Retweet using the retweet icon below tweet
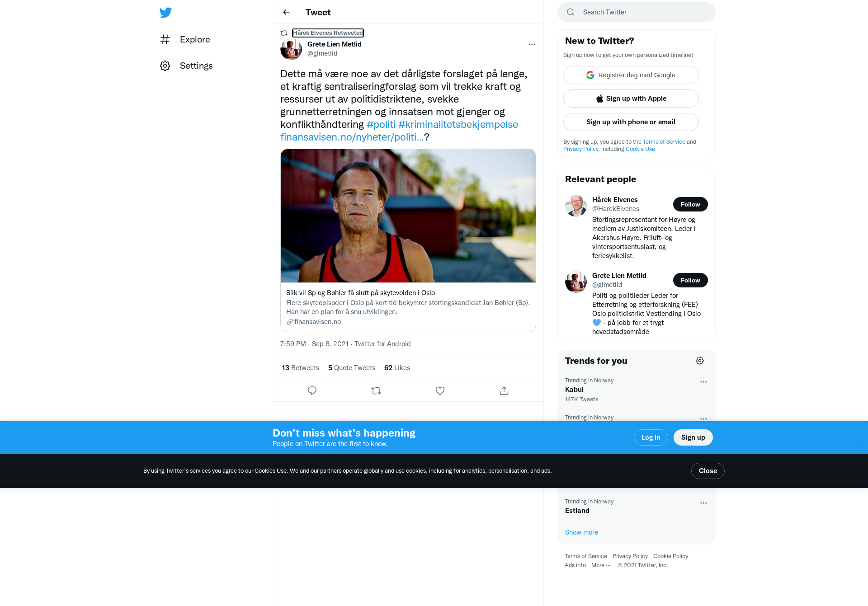The image size is (868, 606). pos(376,390)
